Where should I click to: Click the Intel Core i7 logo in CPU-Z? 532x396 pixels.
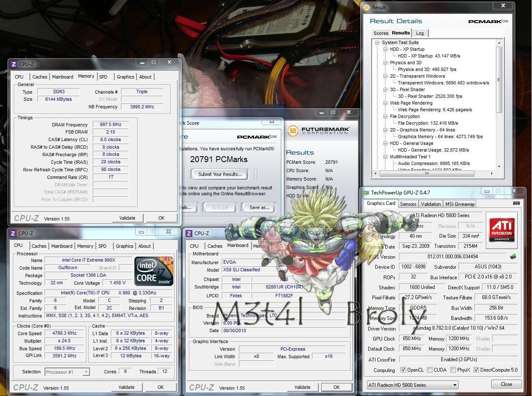[154, 271]
